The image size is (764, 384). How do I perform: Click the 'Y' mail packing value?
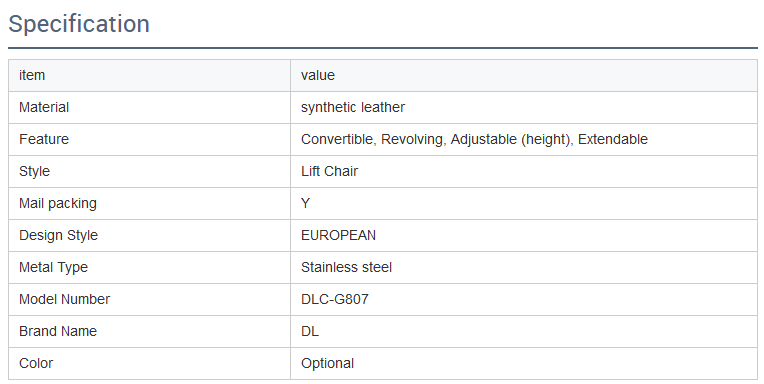click(x=306, y=203)
